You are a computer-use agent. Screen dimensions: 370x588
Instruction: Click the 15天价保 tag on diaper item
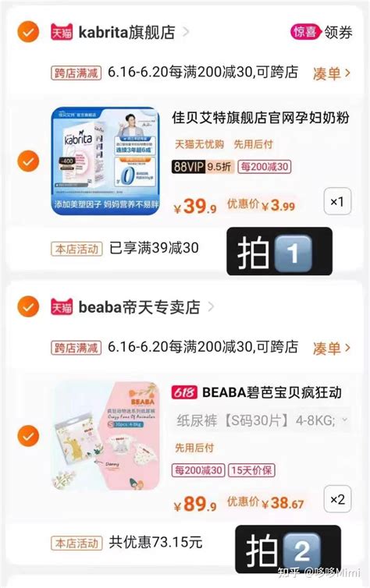click(x=251, y=470)
